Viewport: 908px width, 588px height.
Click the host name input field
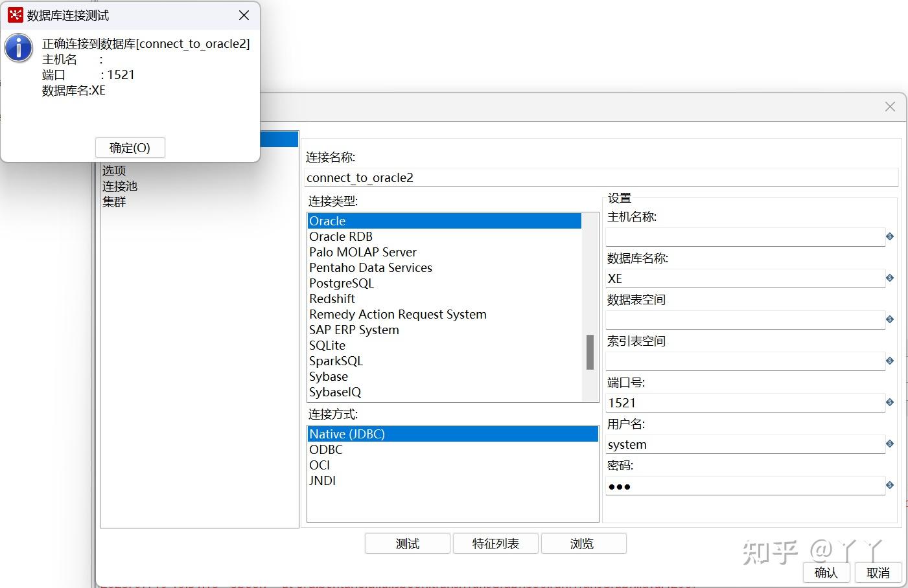coord(745,237)
